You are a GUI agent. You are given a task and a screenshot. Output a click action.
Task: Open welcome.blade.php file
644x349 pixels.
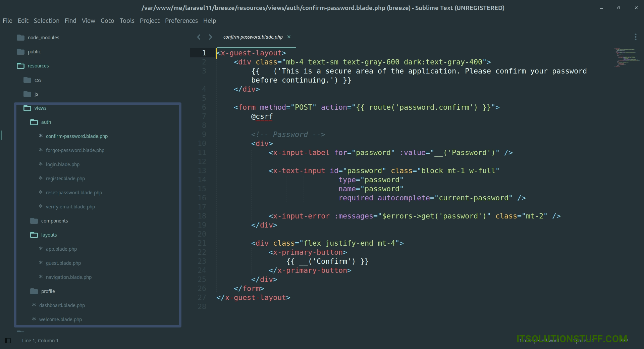point(61,319)
